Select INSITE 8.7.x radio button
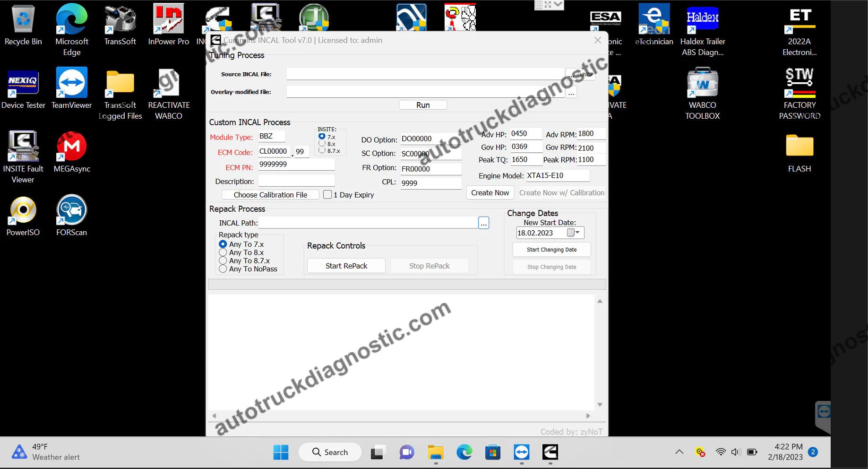This screenshot has height=469, width=868. (322, 150)
